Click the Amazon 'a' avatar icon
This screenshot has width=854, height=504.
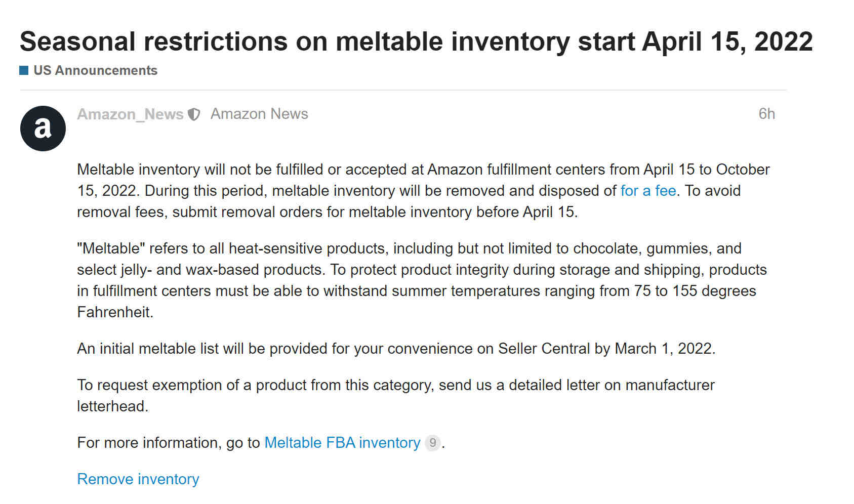click(43, 129)
